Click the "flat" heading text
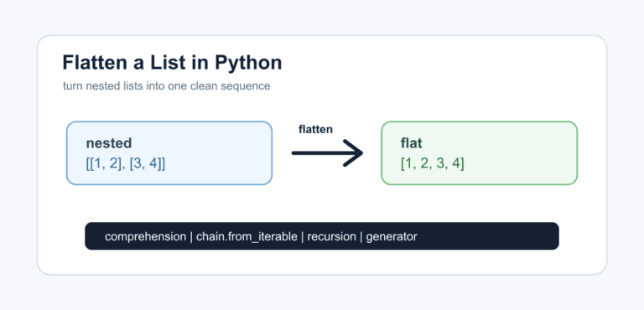This screenshot has height=310, width=644. pos(412,143)
